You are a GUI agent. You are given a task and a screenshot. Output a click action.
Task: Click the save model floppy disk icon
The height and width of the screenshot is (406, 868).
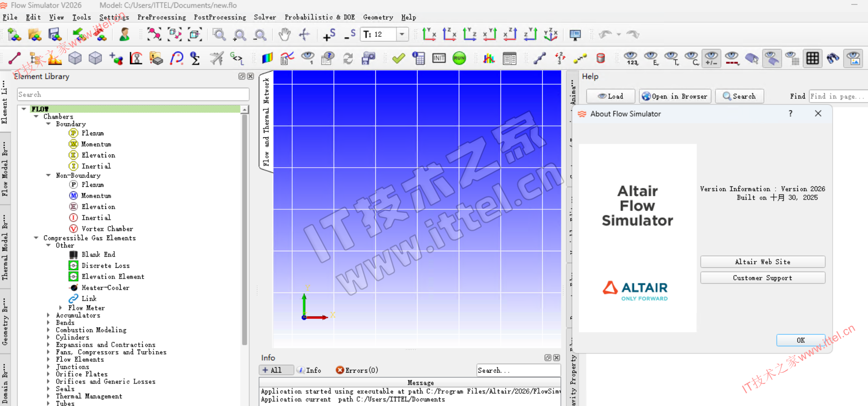(x=54, y=34)
